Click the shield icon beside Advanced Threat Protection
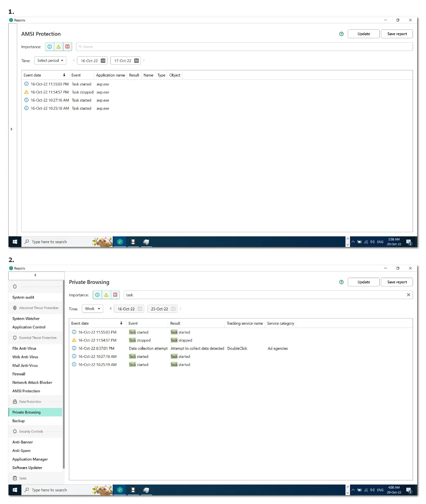This screenshot has height=504, width=426. click(15, 308)
